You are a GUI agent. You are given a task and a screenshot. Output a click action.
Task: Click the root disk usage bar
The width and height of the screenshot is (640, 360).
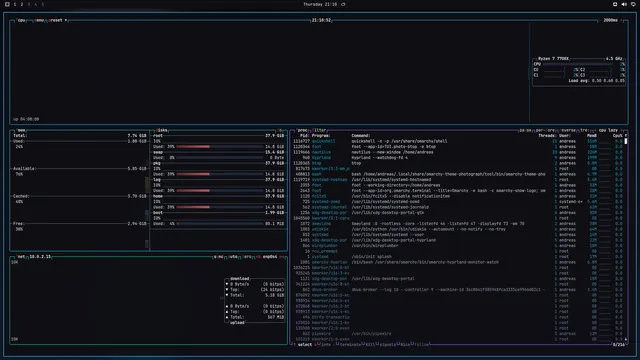(x=220, y=147)
